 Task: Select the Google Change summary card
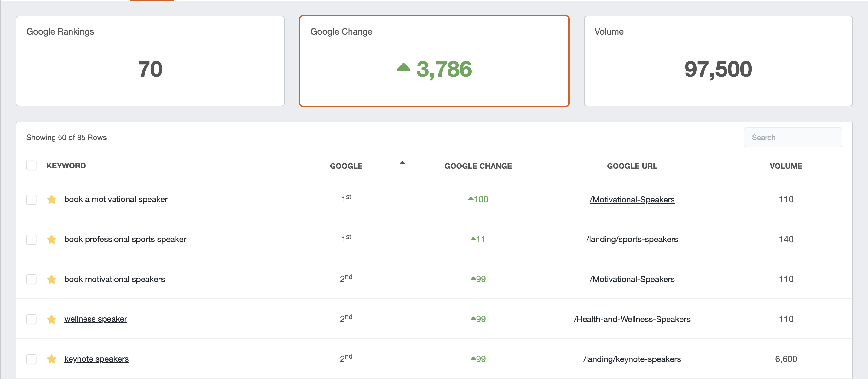[x=434, y=61]
